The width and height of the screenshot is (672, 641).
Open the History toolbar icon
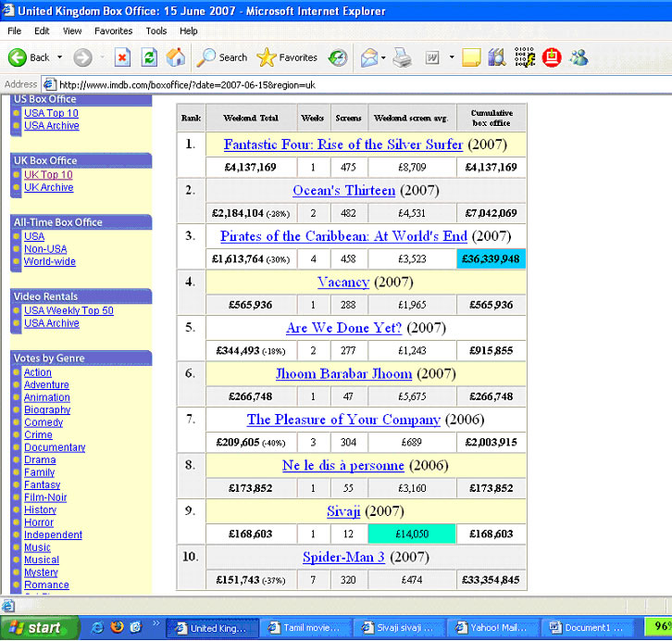pos(338,57)
